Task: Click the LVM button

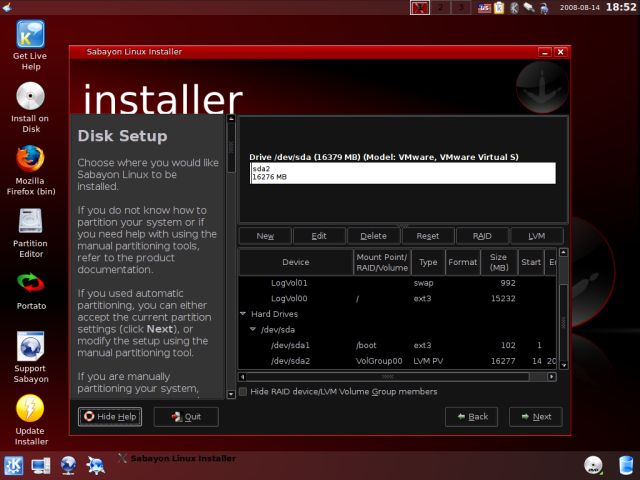Action: [x=536, y=236]
